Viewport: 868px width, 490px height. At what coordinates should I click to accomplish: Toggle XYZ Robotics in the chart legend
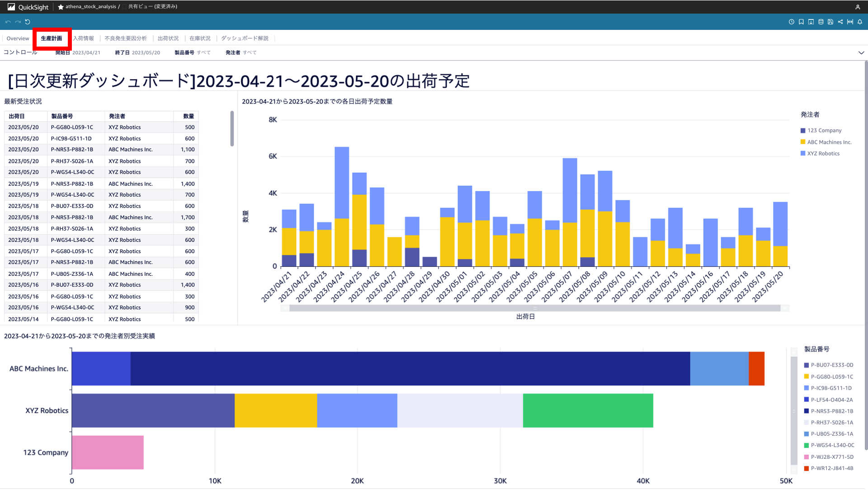823,154
